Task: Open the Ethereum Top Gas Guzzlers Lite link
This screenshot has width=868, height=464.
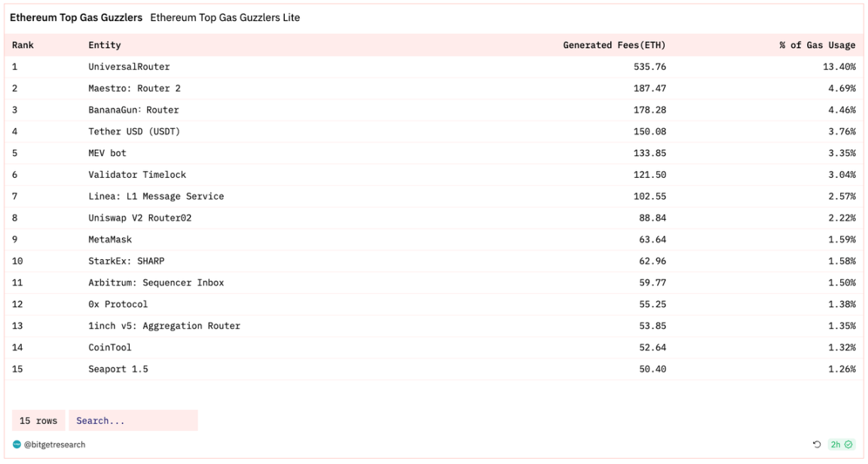Action: [x=225, y=18]
